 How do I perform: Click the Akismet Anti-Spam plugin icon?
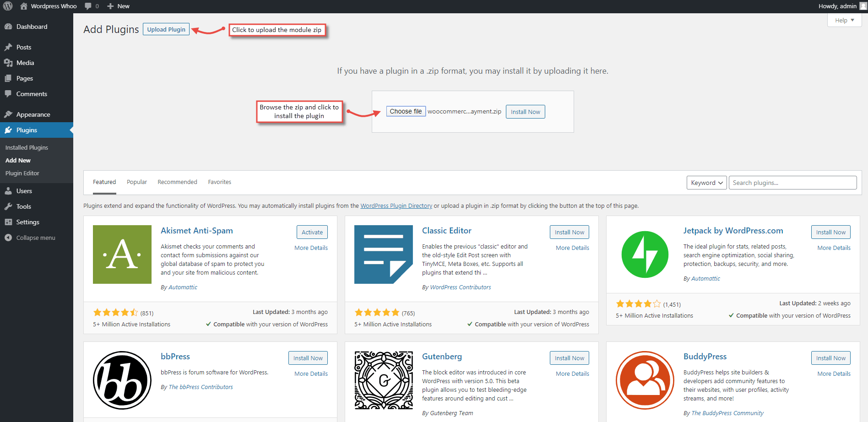coord(122,254)
